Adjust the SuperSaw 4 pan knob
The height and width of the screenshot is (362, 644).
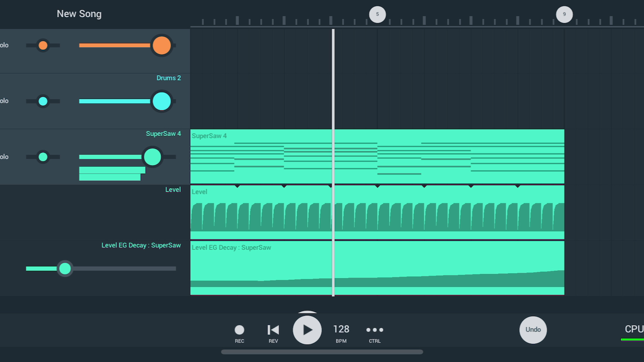coord(43,157)
